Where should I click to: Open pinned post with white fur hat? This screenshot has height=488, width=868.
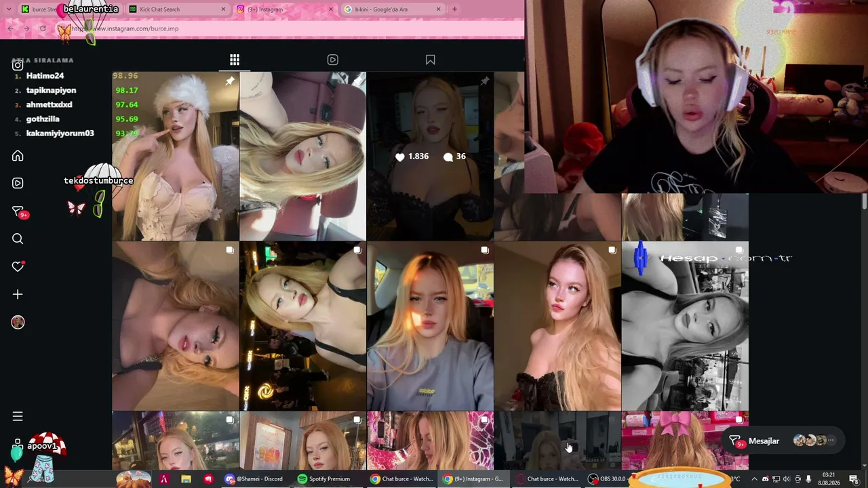[x=175, y=156]
